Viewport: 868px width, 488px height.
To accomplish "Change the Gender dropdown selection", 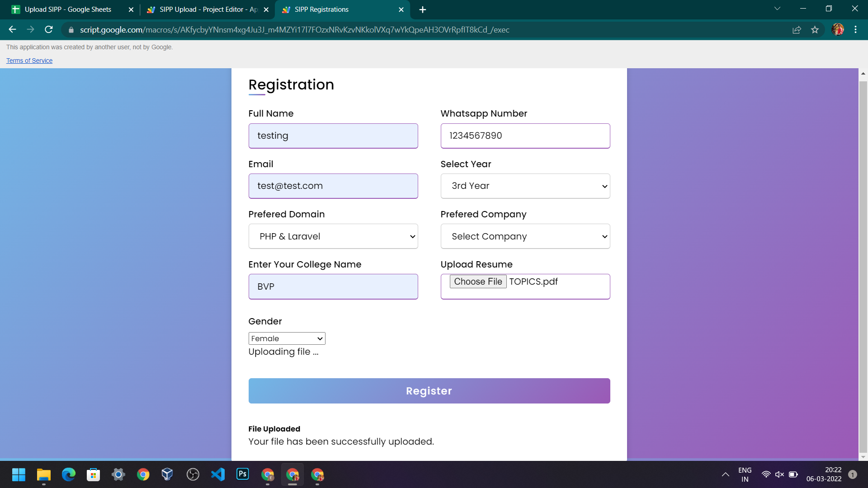I will click(x=287, y=338).
